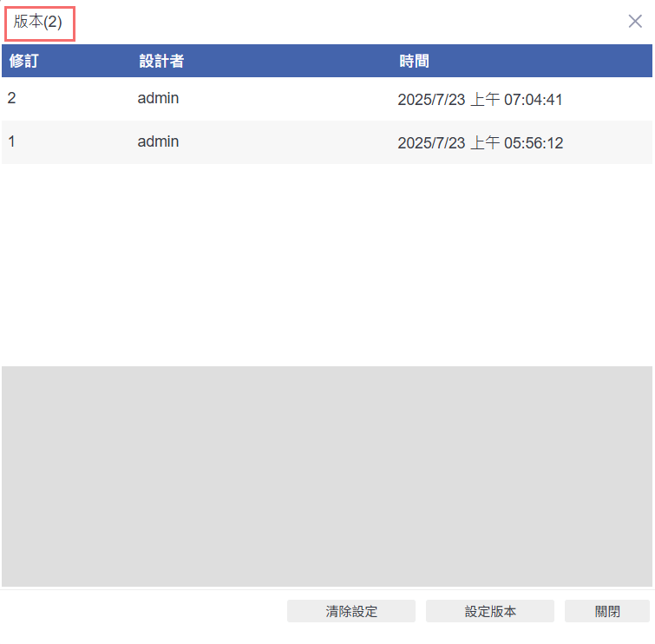Close the 版本 dialog with the X icon
This screenshot has height=644, width=655.
point(635,22)
